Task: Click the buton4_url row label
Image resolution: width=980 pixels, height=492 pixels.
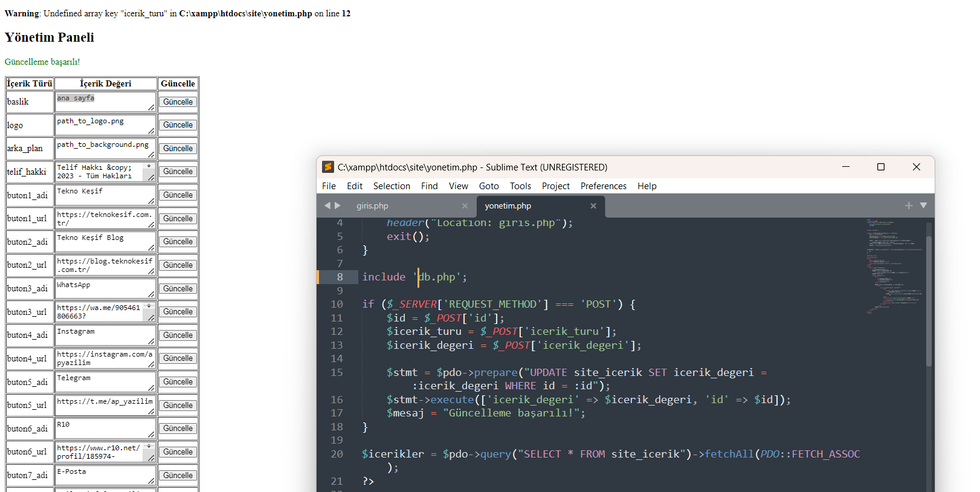Action: point(27,358)
